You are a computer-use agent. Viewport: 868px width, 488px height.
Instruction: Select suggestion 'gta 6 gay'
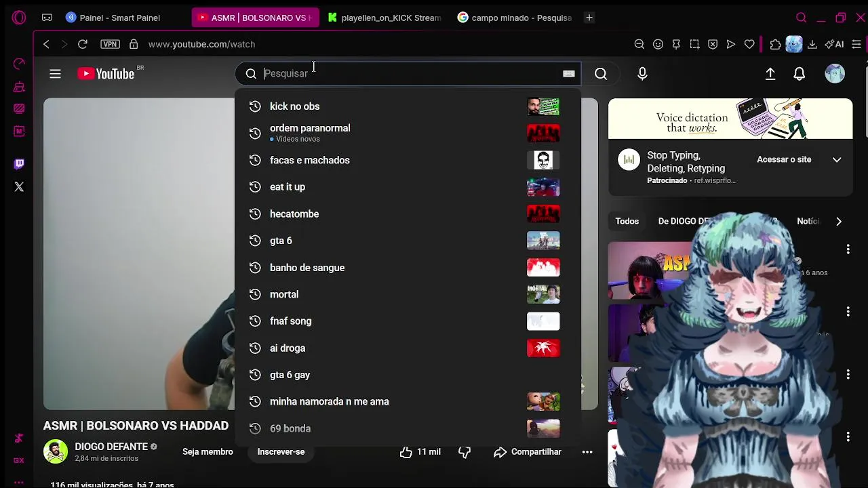tap(408, 375)
